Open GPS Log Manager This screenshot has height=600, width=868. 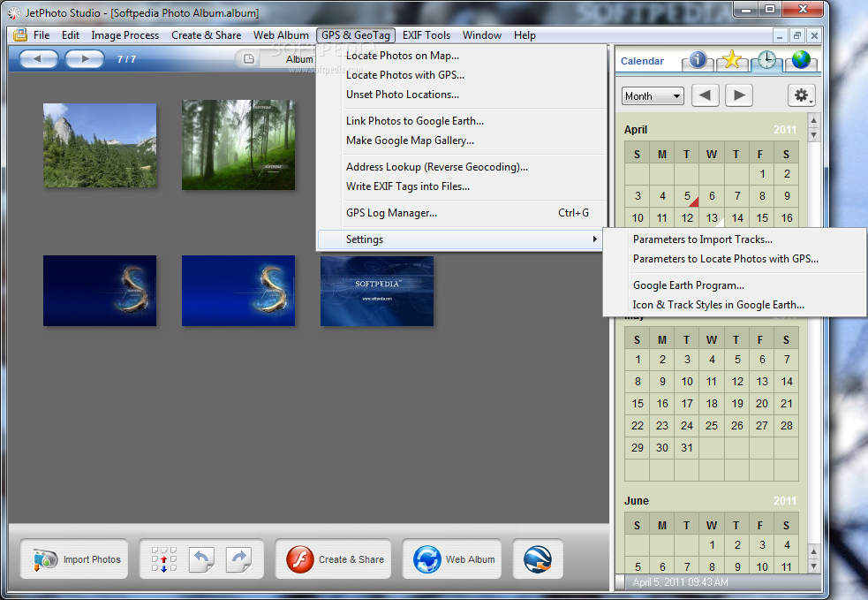click(x=461, y=213)
